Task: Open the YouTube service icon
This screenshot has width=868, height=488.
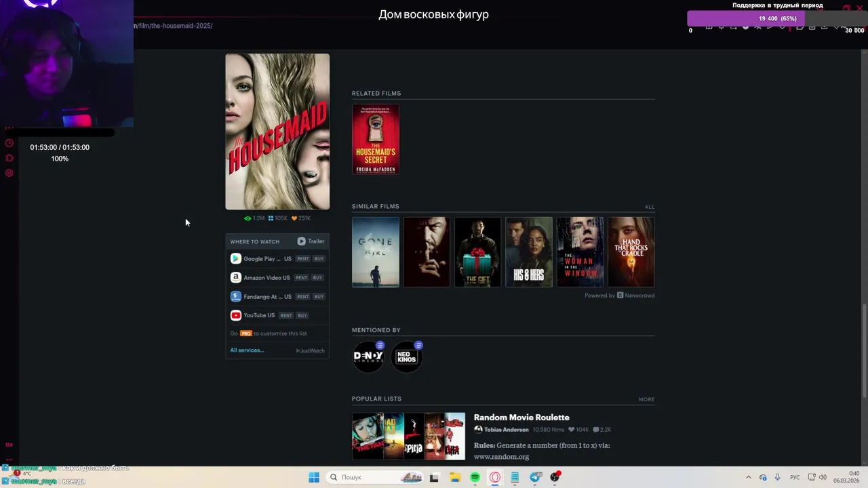Action: click(235, 315)
